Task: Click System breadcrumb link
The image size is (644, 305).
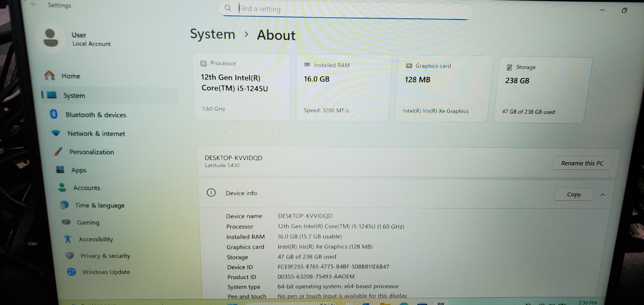Action: pyautogui.click(x=213, y=34)
